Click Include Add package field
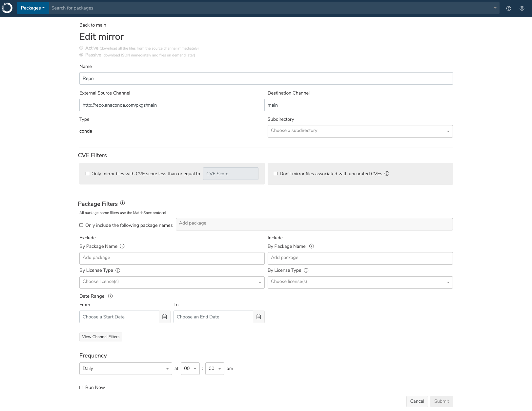Image resolution: width=532 pixels, height=411 pixels. (360, 258)
